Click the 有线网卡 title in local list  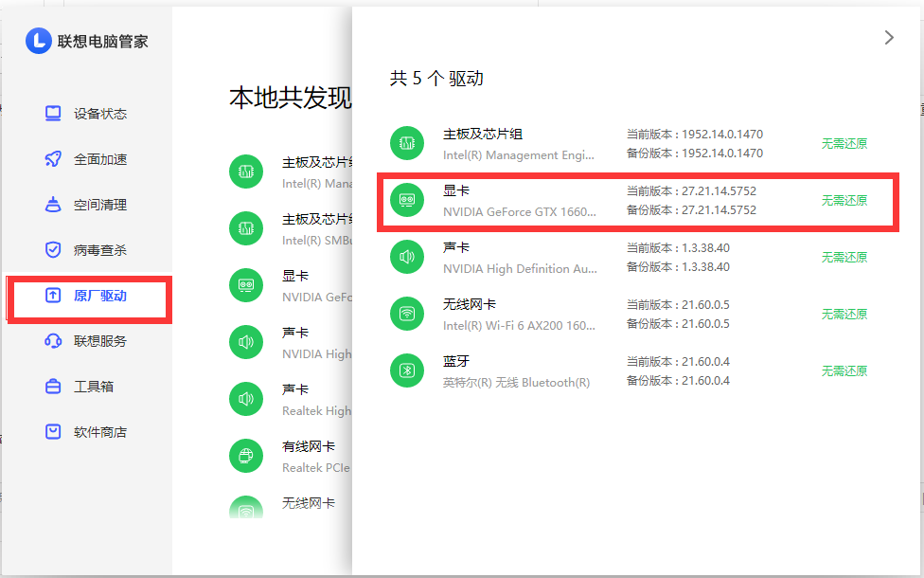pos(309,446)
